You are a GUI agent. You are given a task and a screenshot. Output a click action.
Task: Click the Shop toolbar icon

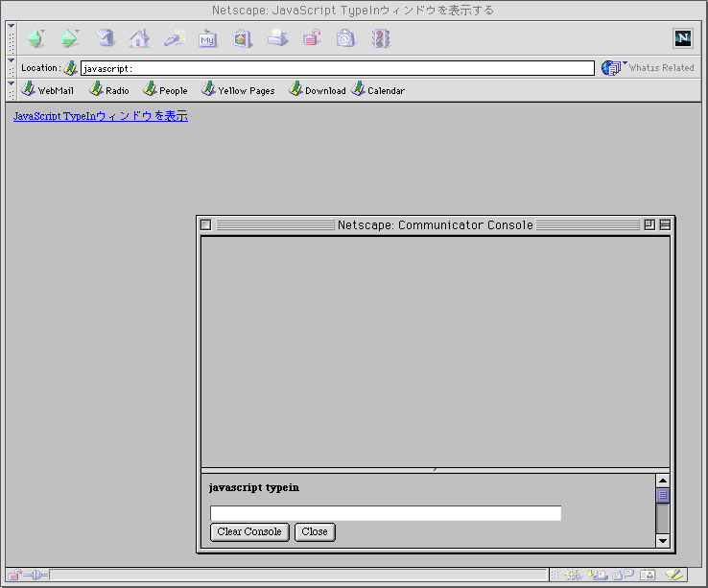click(x=346, y=38)
